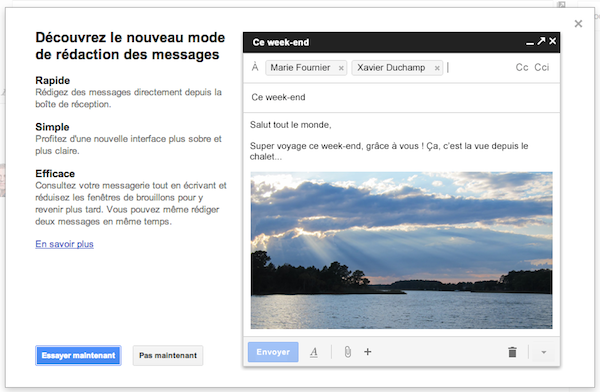This screenshot has width=600, height=392.
Task: Add Cc recipients
Action: click(x=522, y=67)
